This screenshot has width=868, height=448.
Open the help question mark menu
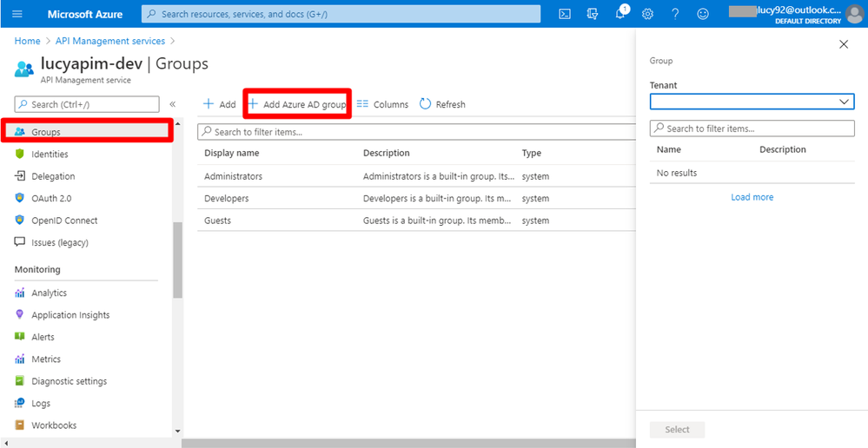675,14
